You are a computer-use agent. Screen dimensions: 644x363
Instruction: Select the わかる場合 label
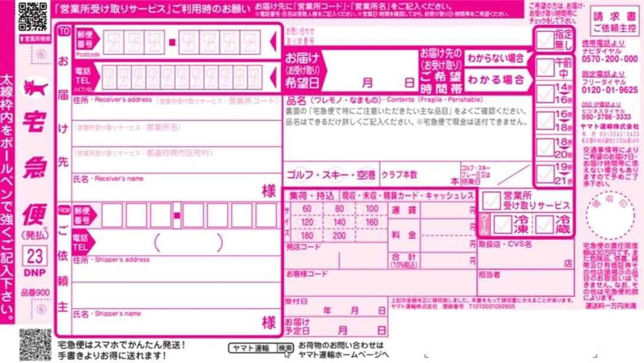(495, 79)
